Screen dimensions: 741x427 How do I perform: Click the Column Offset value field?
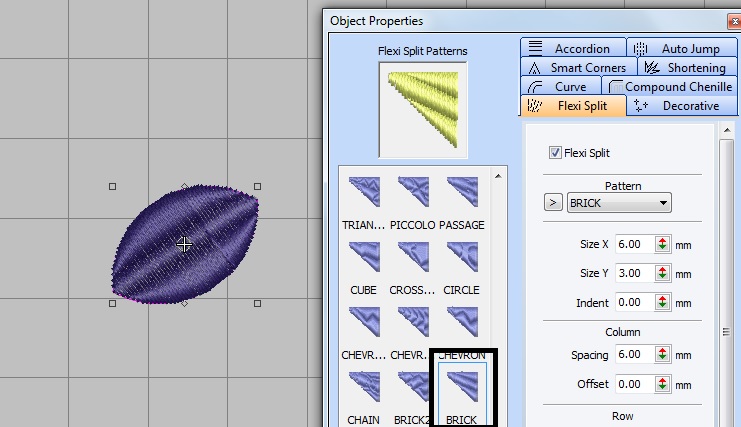[x=635, y=384]
